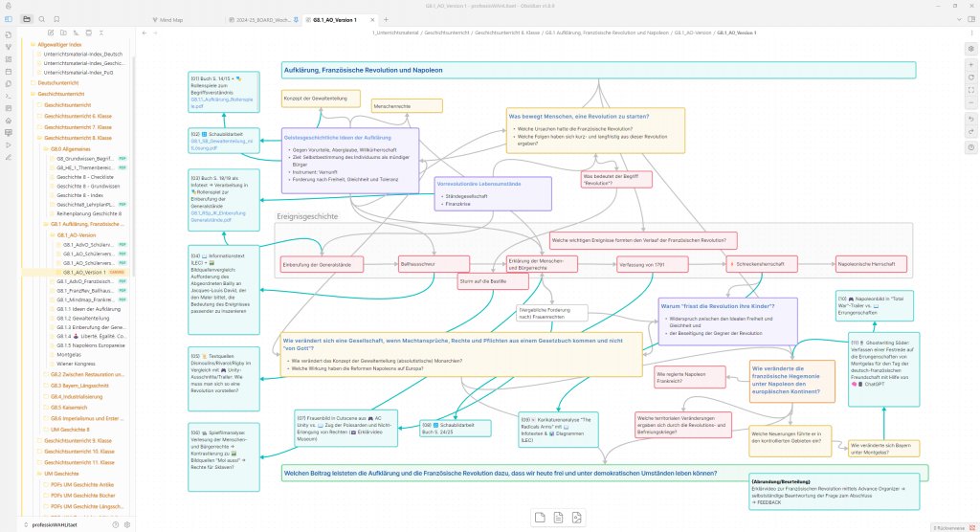Open canvas help icon

click(971, 147)
